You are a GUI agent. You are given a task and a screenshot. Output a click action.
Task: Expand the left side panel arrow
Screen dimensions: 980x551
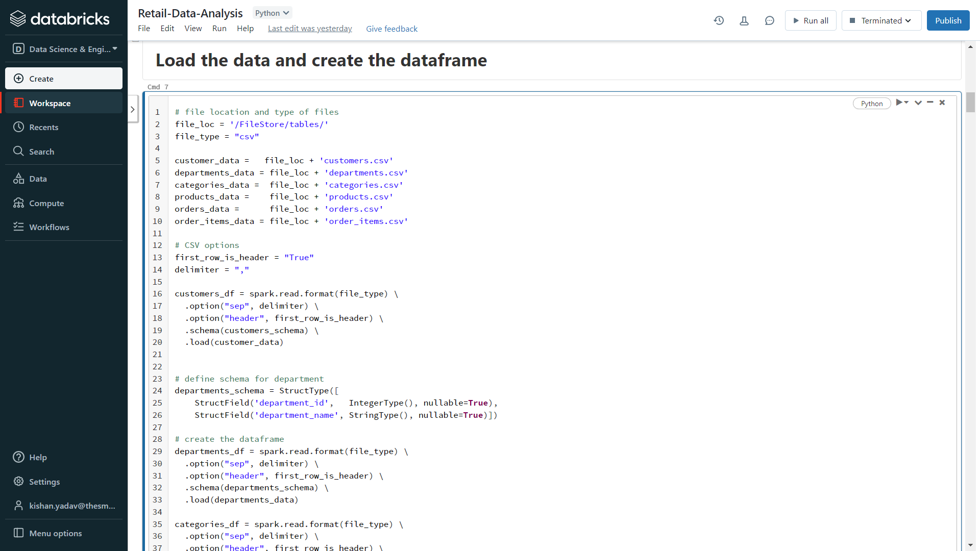(x=133, y=109)
